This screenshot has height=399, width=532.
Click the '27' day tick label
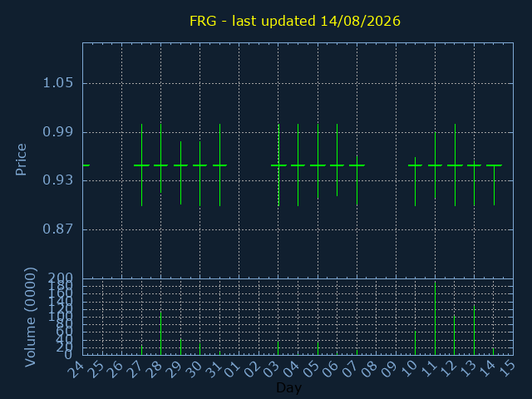[135, 369]
